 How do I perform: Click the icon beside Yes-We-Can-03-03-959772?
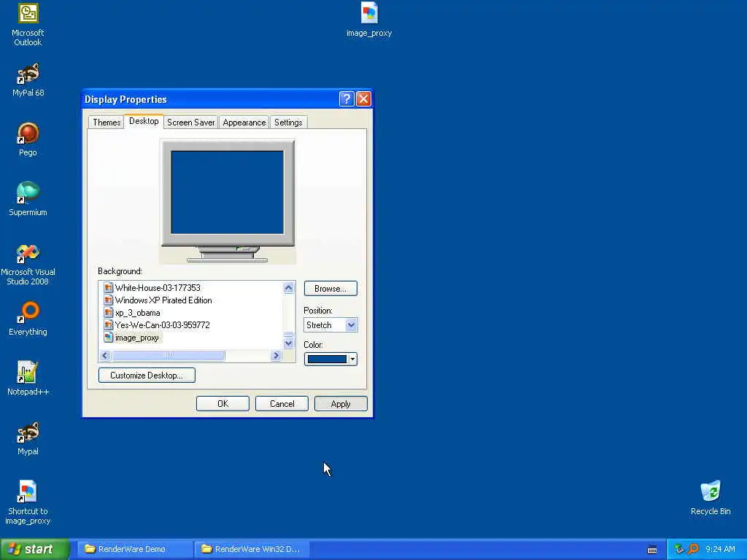(109, 325)
